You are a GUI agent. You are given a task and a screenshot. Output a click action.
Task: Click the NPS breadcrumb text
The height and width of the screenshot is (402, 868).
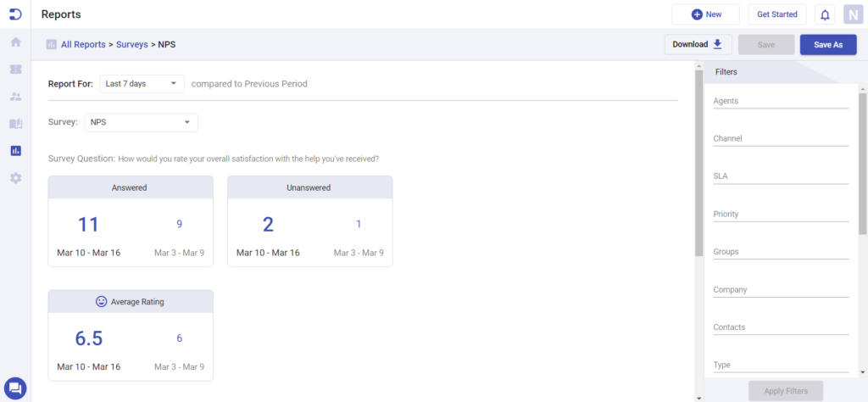(167, 44)
